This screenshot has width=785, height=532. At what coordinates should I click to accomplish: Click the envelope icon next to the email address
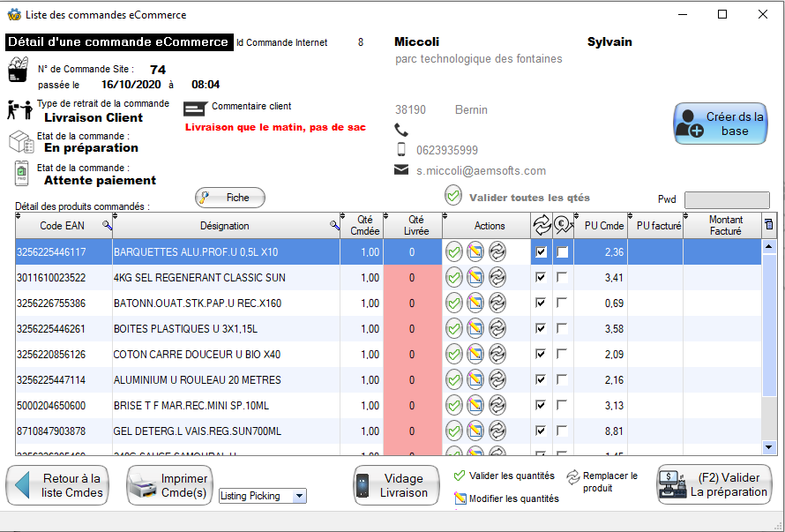pyautogui.click(x=399, y=171)
